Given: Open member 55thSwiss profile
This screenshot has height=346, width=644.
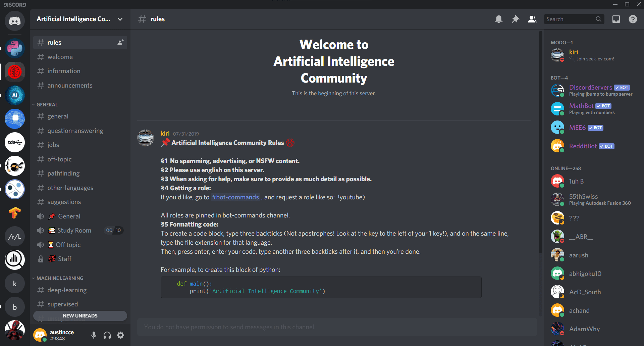Looking at the screenshot, I should [x=594, y=199].
